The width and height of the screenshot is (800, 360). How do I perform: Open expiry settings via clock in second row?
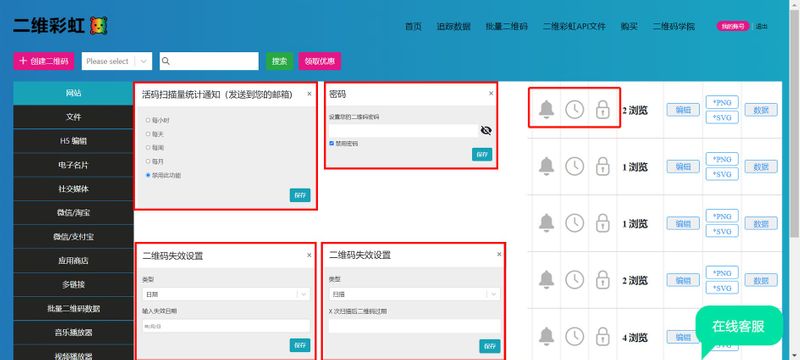click(574, 166)
